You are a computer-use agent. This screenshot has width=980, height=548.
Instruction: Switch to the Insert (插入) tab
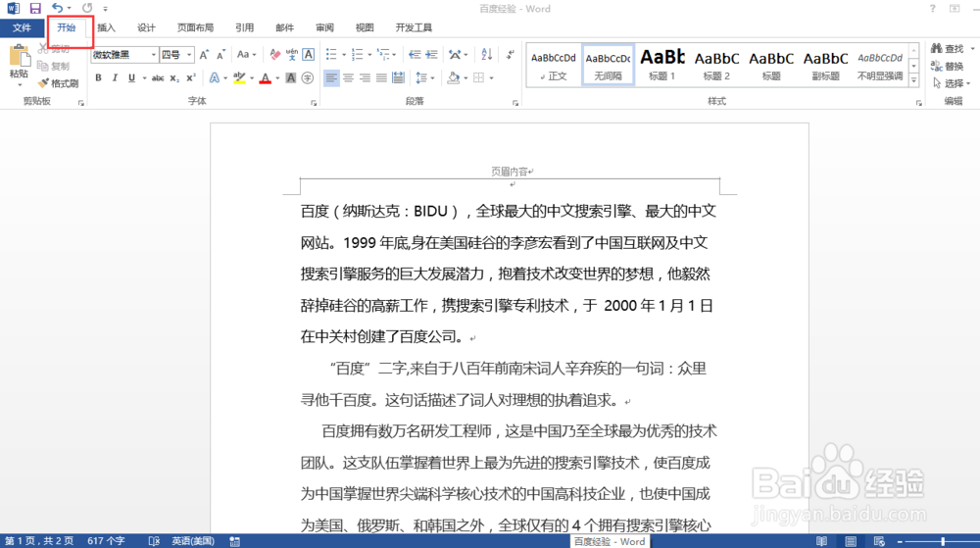pyautogui.click(x=106, y=27)
